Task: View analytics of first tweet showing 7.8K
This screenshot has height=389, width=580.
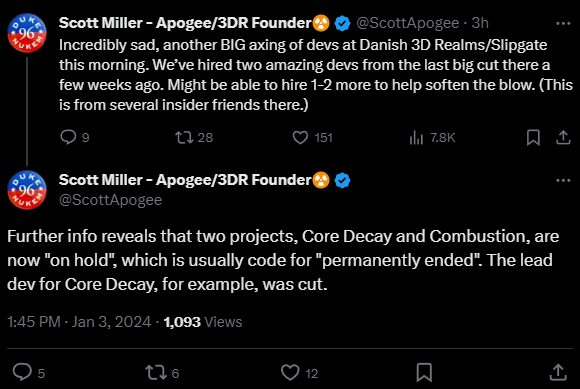Action: [x=416, y=138]
